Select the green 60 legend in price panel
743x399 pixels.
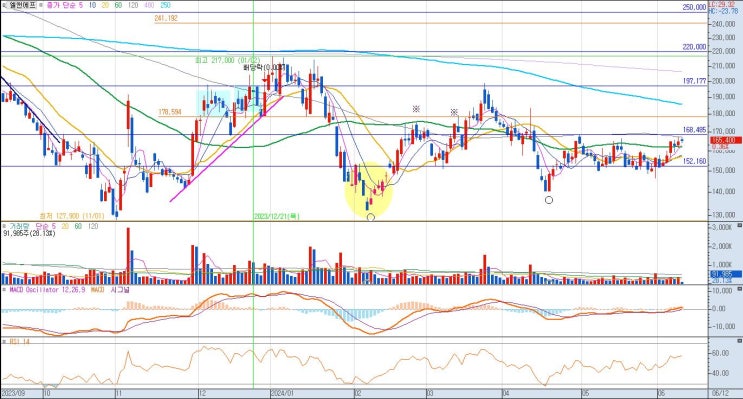118,5
